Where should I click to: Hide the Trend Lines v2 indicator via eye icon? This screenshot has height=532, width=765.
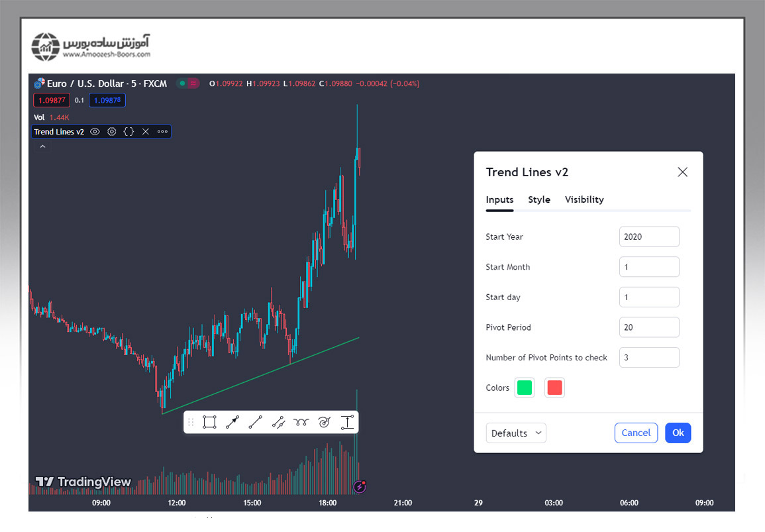(95, 132)
